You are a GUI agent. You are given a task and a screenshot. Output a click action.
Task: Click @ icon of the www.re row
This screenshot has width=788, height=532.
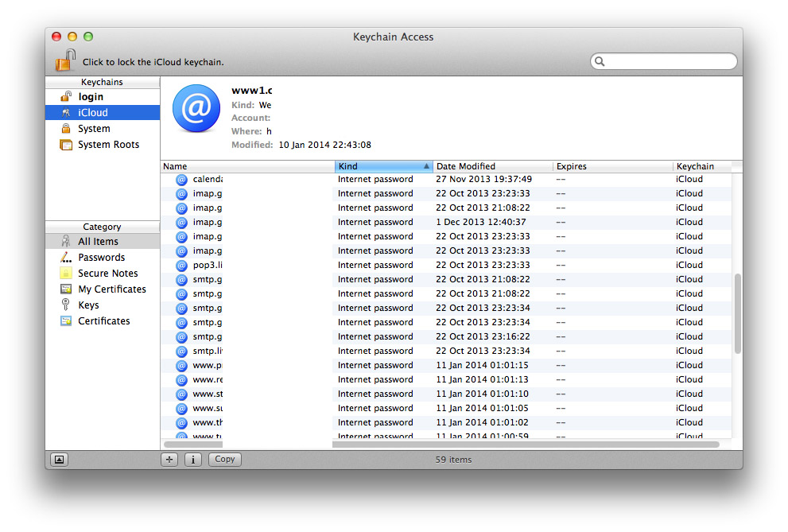pos(181,380)
